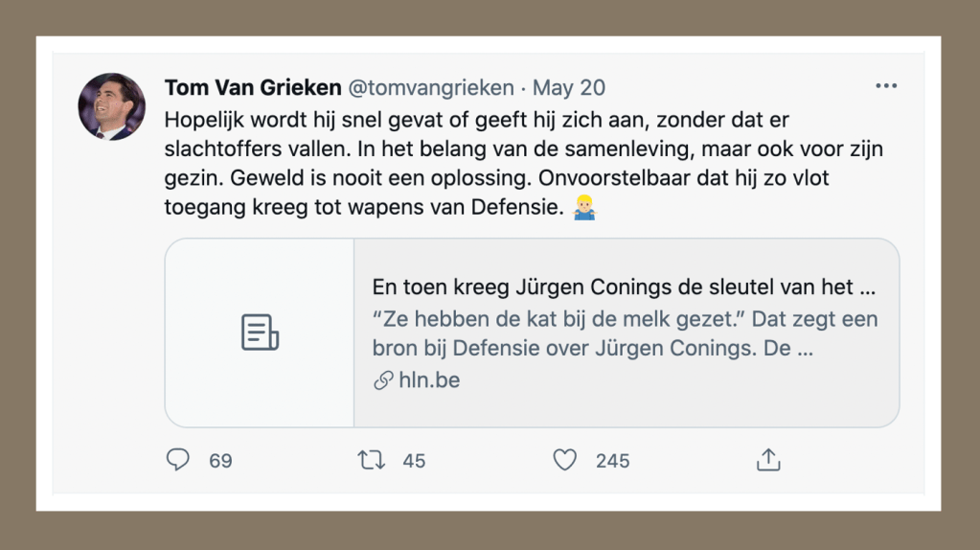Click the retweet count 45
Screen dimensions: 980x550
click(414, 461)
